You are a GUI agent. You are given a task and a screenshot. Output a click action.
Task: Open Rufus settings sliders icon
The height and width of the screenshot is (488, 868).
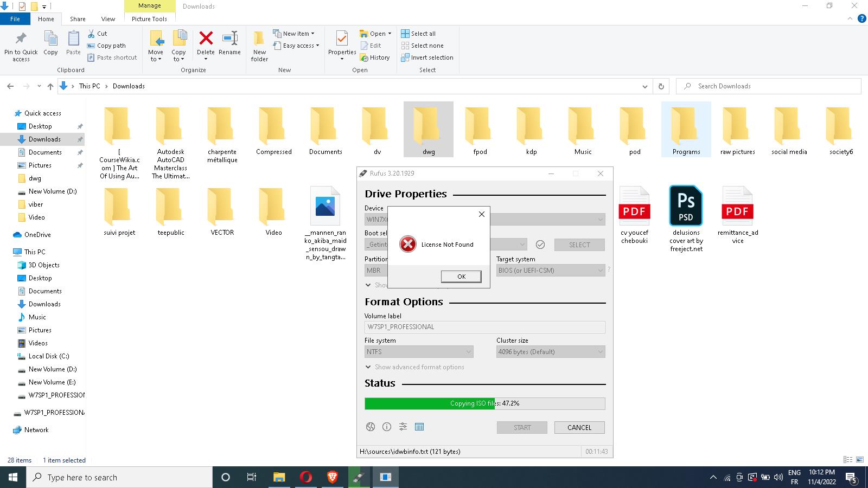[403, 427]
